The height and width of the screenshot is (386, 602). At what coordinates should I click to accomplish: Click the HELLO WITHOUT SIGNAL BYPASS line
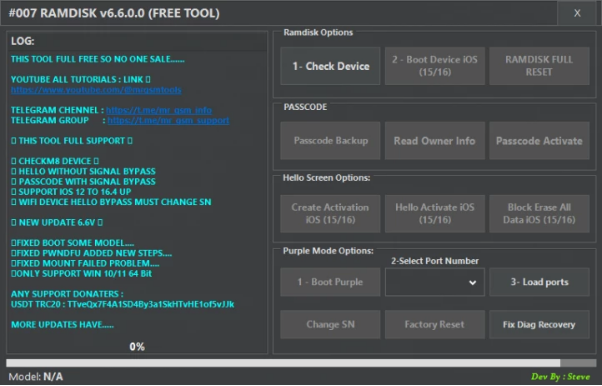[83, 171]
